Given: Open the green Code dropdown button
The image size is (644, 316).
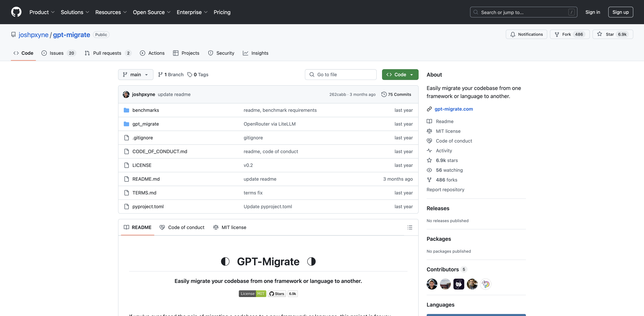Looking at the screenshot, I should click(x=400, y=75).
